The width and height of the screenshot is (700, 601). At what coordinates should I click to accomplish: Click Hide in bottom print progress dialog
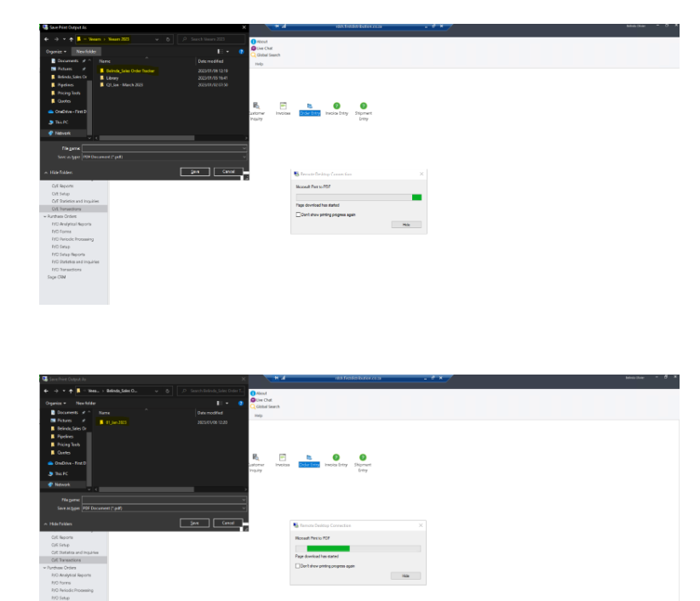(x=405, y=575)
